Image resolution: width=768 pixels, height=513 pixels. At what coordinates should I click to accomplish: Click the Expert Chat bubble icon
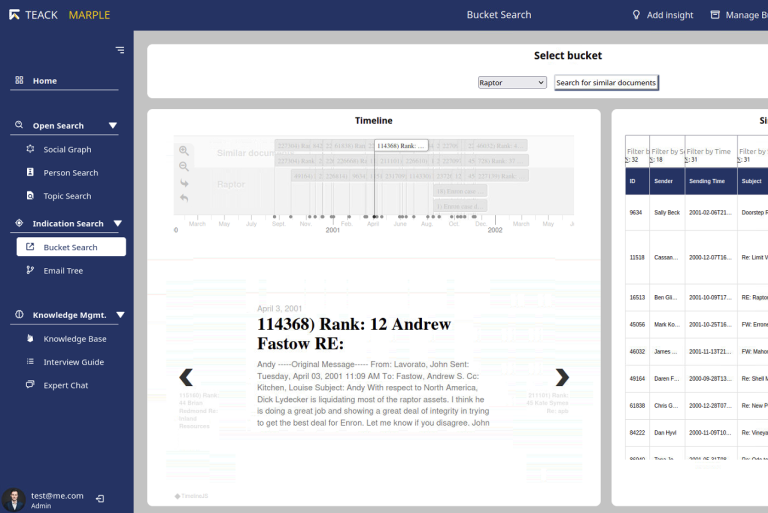coord(30,384)
